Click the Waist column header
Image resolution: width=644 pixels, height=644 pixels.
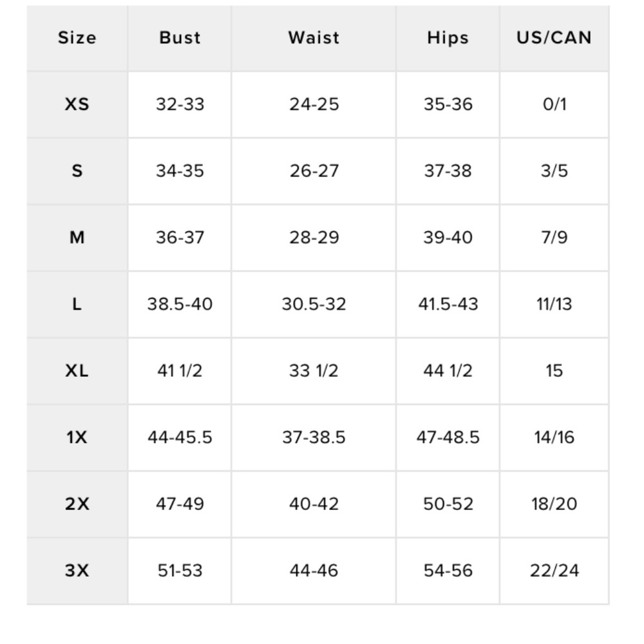314,38
